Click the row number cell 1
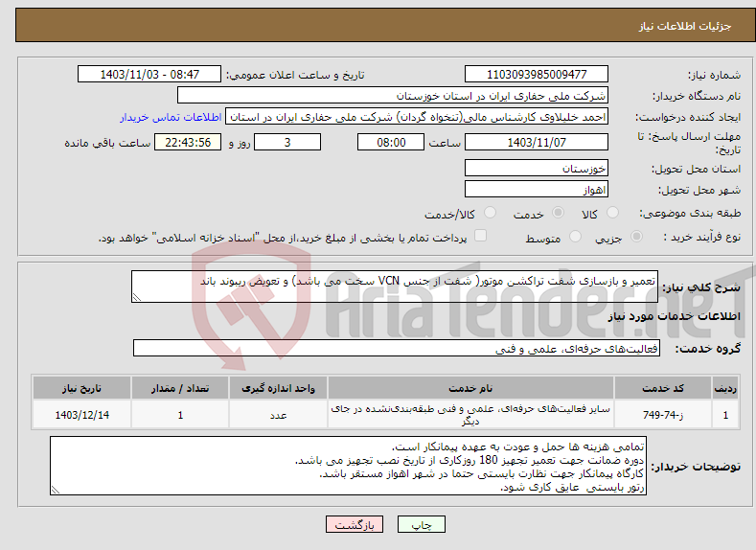The image size is (756, 550). point(725,415)
